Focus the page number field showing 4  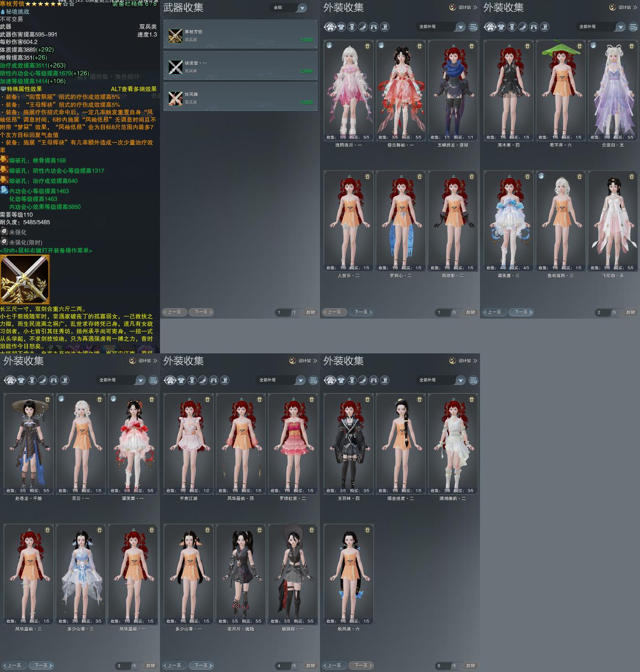point(283,666)
